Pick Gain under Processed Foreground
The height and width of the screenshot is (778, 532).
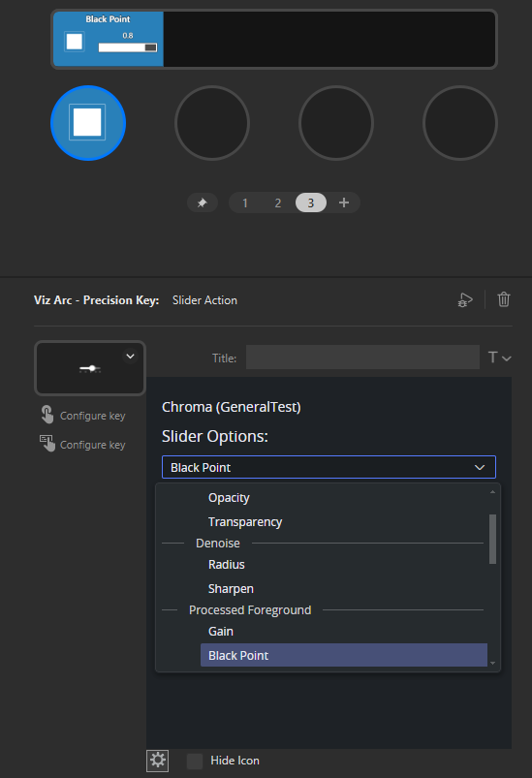(x=221, y=631)
